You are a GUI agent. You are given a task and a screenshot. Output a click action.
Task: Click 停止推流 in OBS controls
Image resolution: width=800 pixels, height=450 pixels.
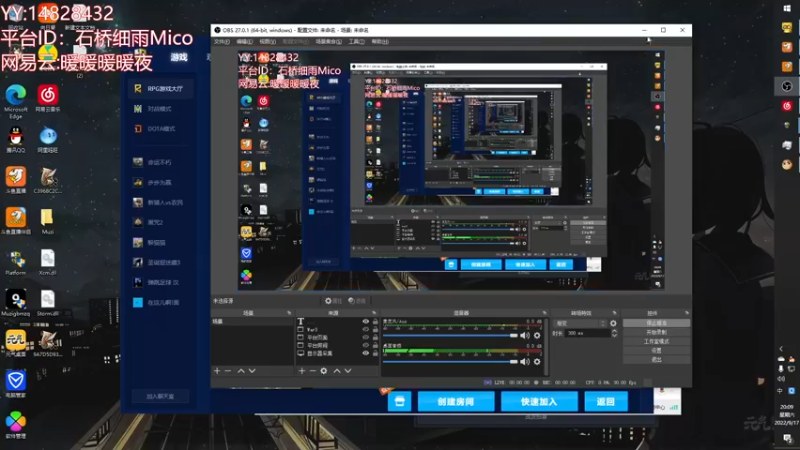coord(657,323)
